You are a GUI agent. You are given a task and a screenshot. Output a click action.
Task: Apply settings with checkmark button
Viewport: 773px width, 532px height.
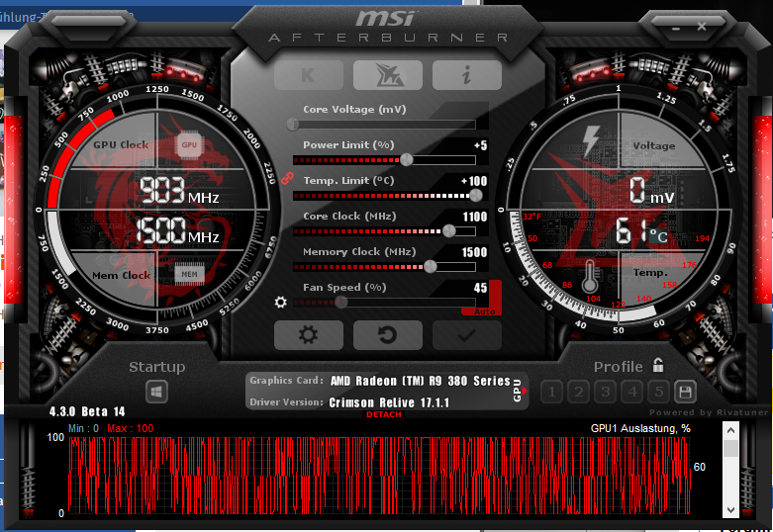[x=467, y=335]
